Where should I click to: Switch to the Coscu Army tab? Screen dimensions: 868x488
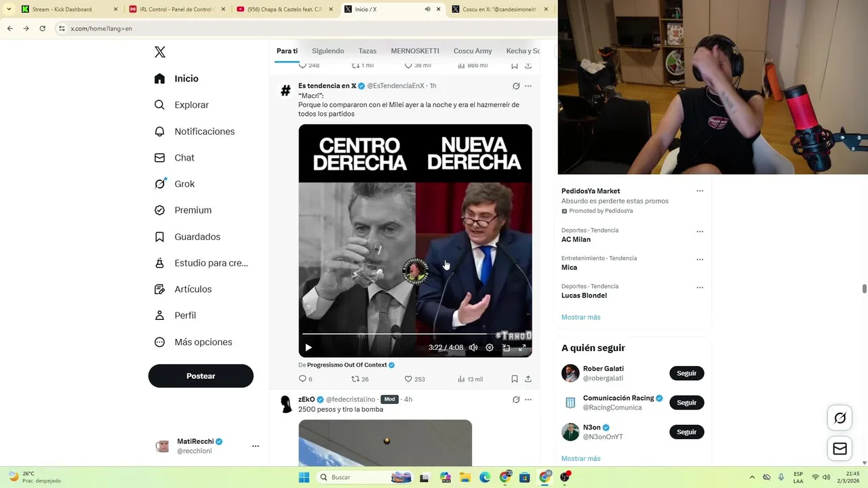point(473,51)
